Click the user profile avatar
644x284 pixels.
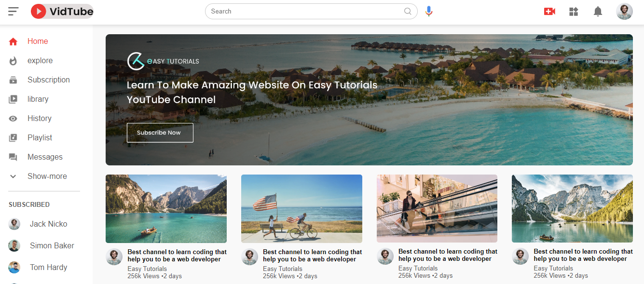(x=624, y=11)
